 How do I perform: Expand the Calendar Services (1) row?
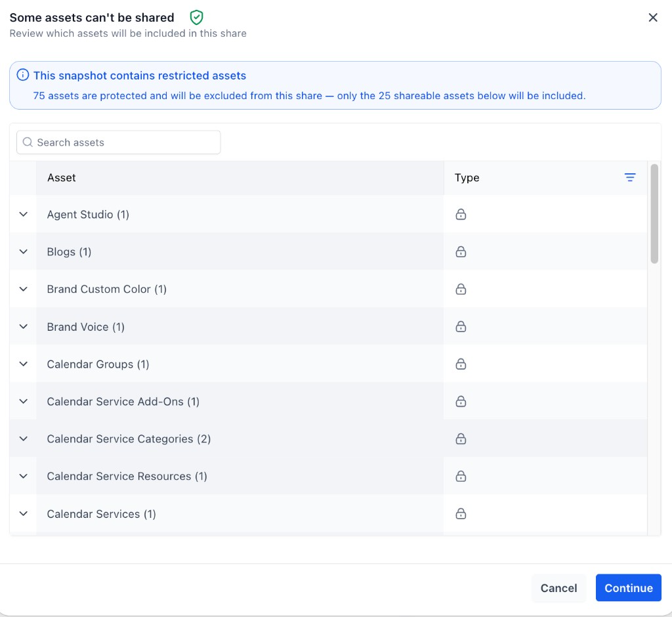tap(24, 514)
